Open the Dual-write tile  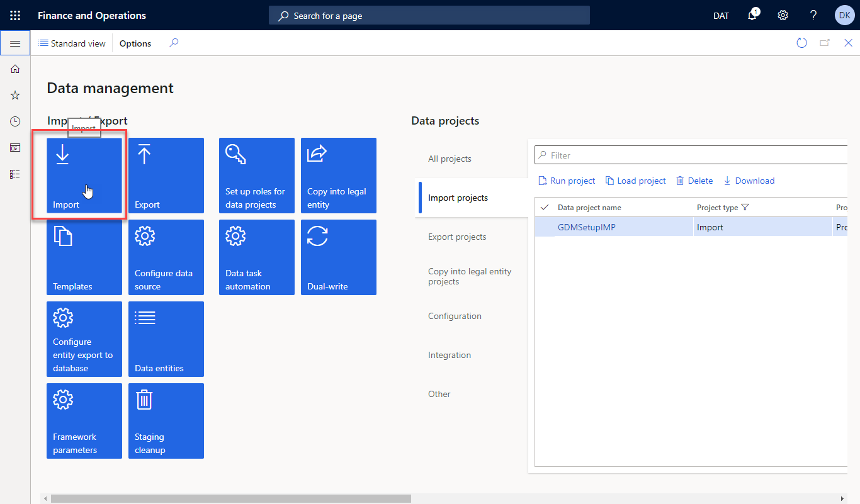[x=338, y=257]
